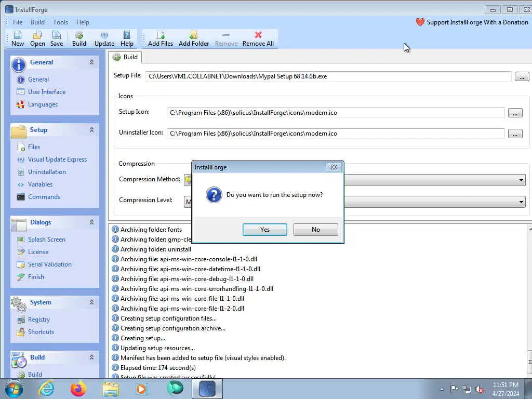
Task: Browse for the Setup Icon
Action: pos(515,113)
